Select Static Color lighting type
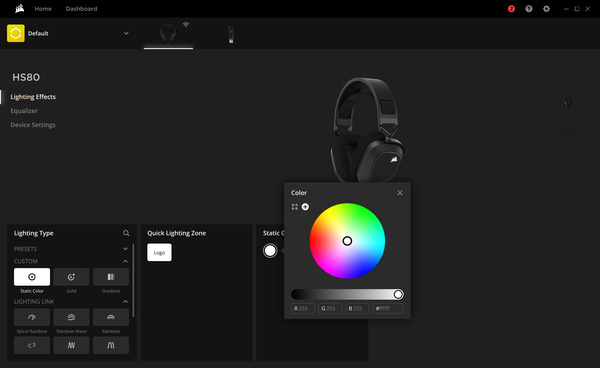The width and height of the screenshot is (600, 368). [x=32, y=277]
